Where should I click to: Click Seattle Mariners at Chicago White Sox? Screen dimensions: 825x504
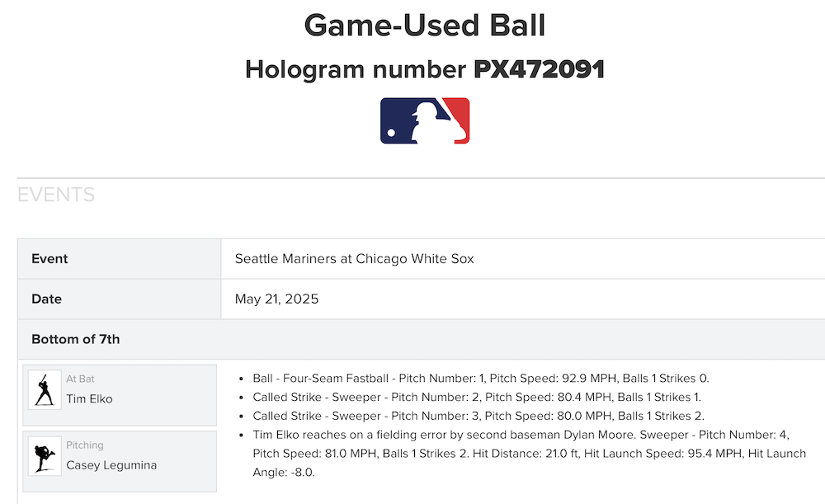coord(355,259)
